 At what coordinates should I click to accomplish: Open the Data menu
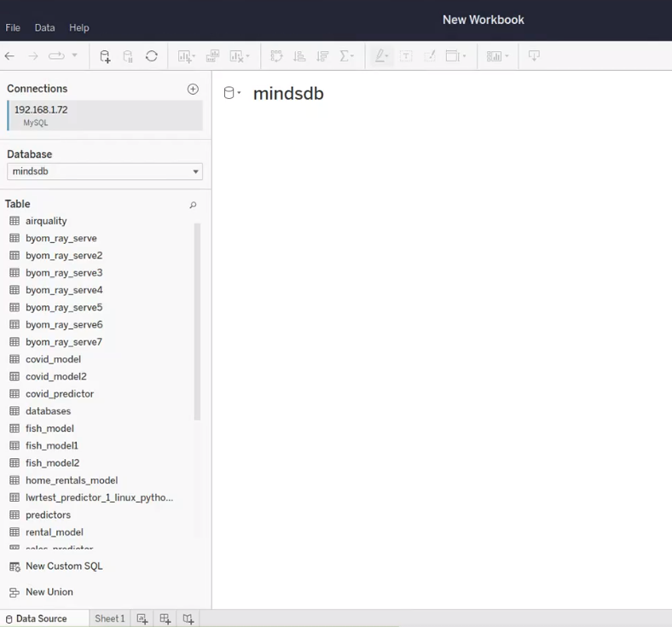(44, 28)
